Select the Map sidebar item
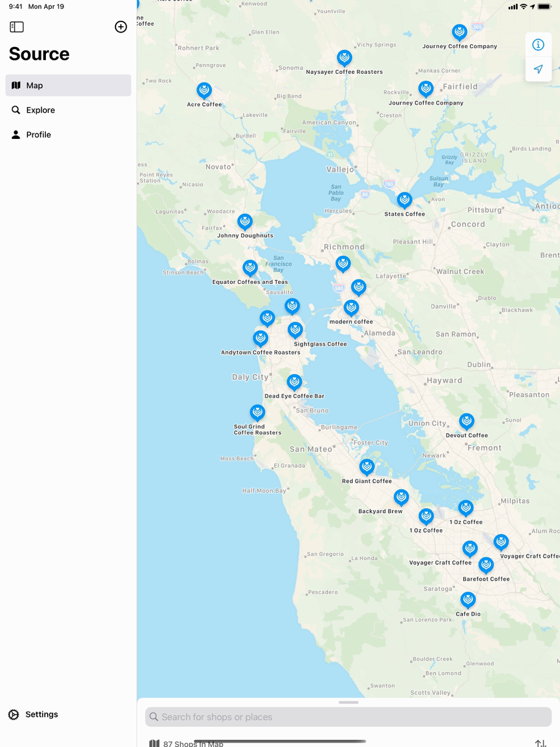Screen dimensions: 560x747 [x=68, y=86]
